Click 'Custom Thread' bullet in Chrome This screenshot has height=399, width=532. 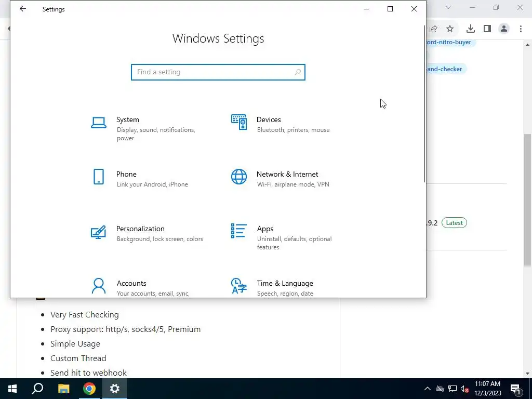pos(78,358)
